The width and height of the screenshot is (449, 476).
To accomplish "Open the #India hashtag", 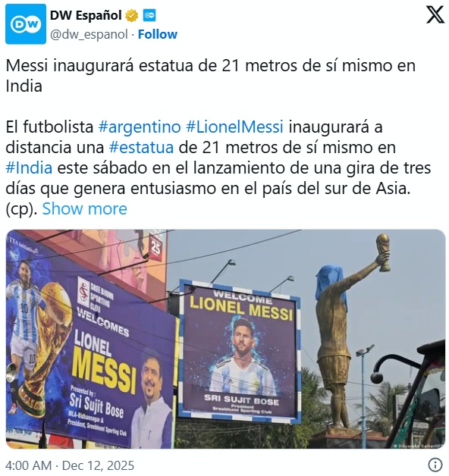I will coord(29,168).
